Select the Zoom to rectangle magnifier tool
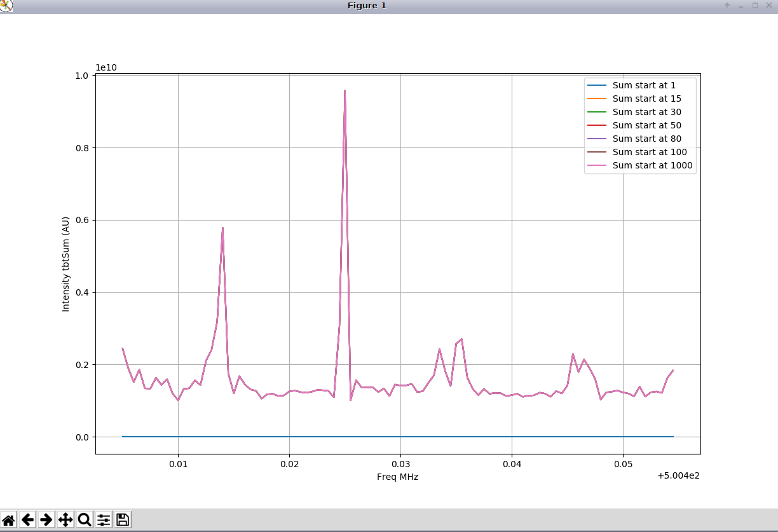This screenshot has height=532, width=778. [85, 520]
